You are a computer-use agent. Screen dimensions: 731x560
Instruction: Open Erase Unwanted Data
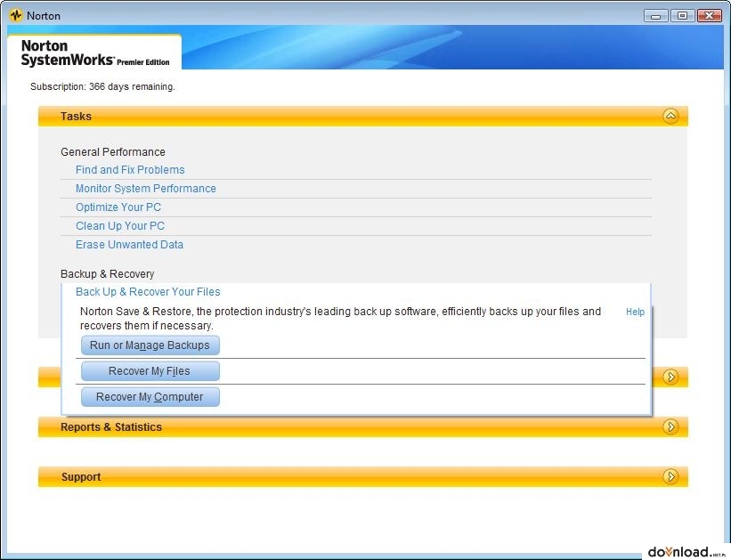[130, 244]
